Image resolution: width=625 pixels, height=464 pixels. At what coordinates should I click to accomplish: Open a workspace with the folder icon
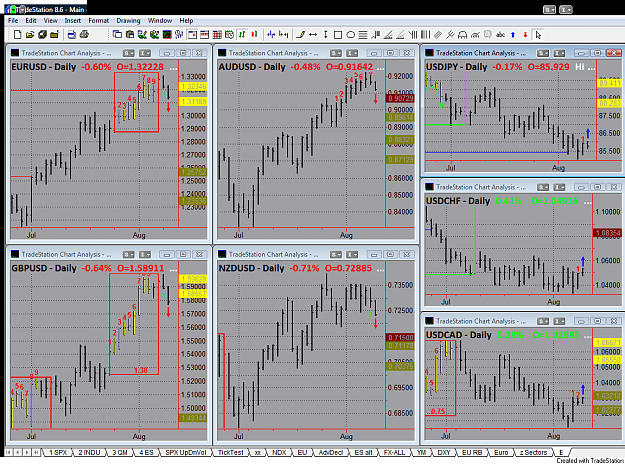point(29,35)
